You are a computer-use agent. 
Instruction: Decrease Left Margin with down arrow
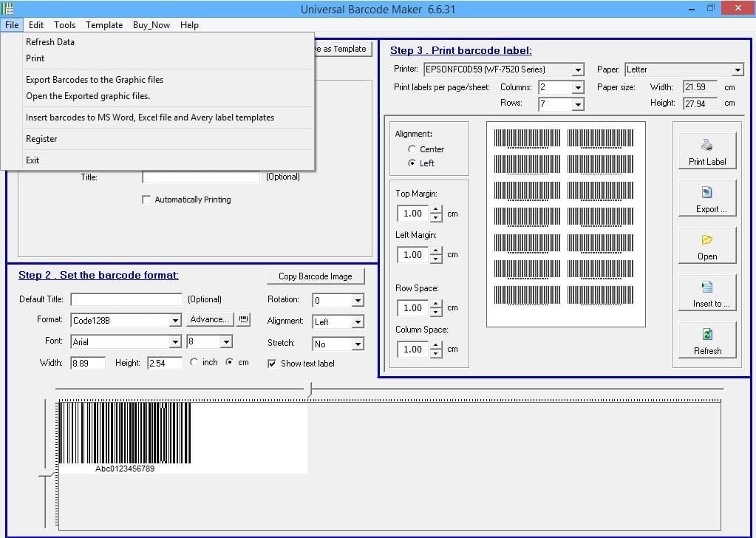[436, 259]
